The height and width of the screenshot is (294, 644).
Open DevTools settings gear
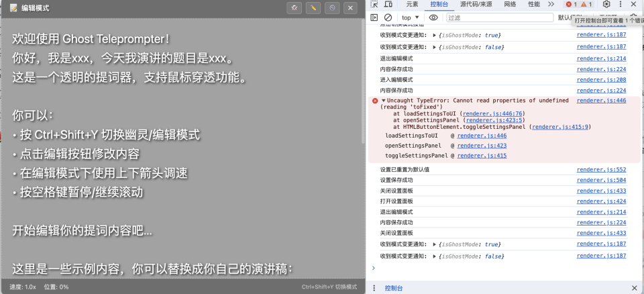pyautogui.click(x=606, y=4)
